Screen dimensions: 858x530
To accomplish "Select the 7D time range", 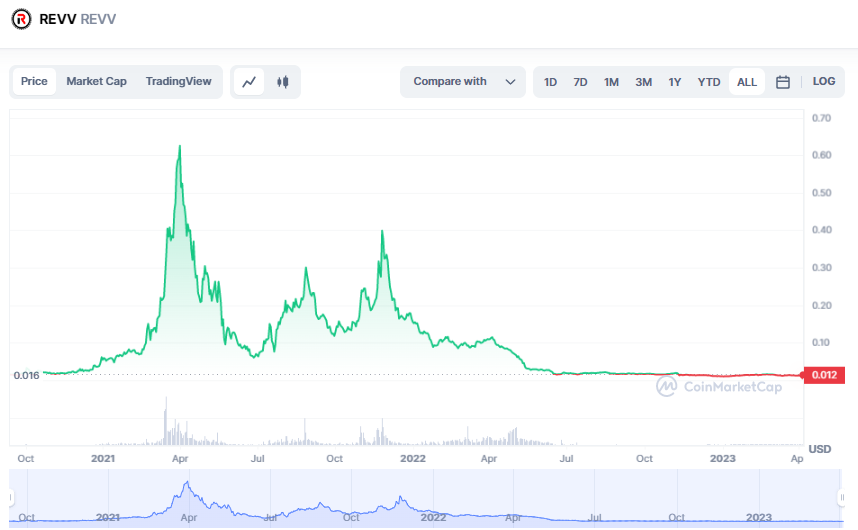I will 580,82.
